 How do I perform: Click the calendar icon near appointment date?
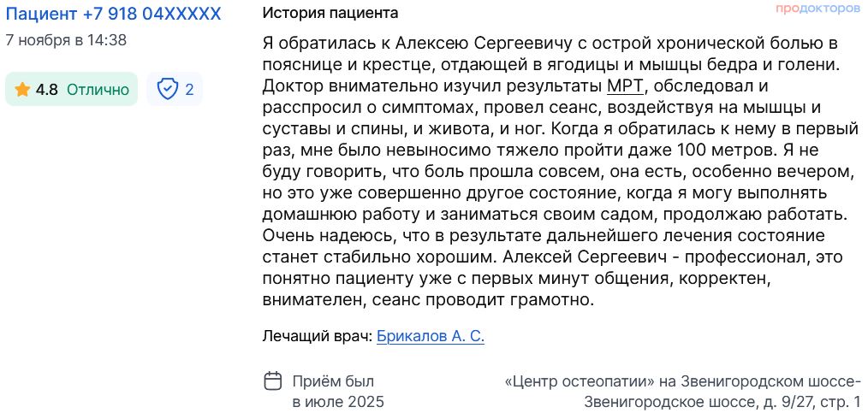(272, 381)
